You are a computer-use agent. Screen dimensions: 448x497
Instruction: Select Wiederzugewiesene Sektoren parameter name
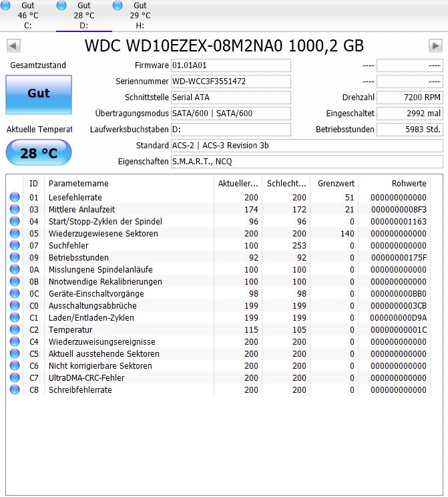103,234
